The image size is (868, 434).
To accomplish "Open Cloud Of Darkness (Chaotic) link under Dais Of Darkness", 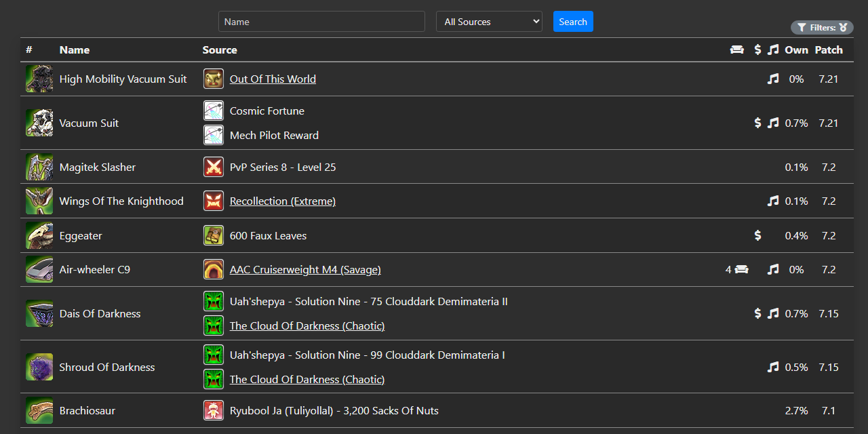I will tap(307, 325).
